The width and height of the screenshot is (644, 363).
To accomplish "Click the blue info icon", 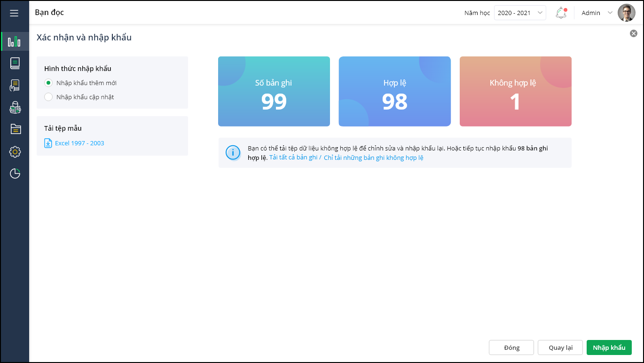I will (233, 153).
